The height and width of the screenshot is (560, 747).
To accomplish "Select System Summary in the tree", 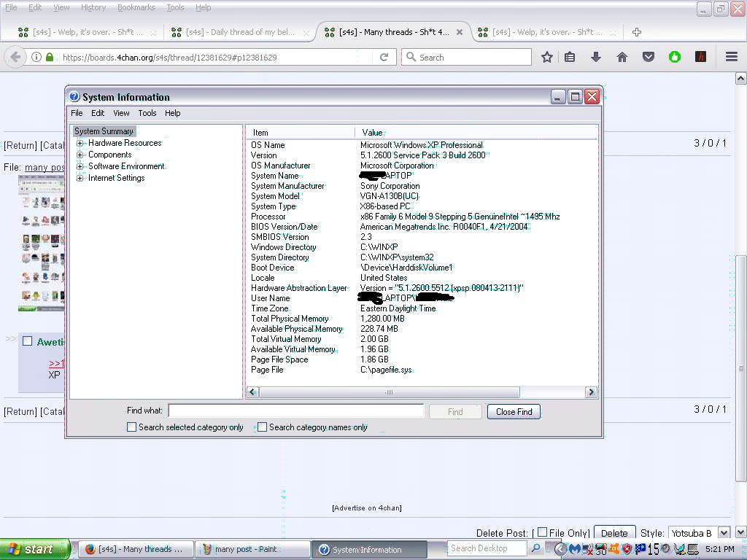I will pyautogui.click(x=104, y=131).
